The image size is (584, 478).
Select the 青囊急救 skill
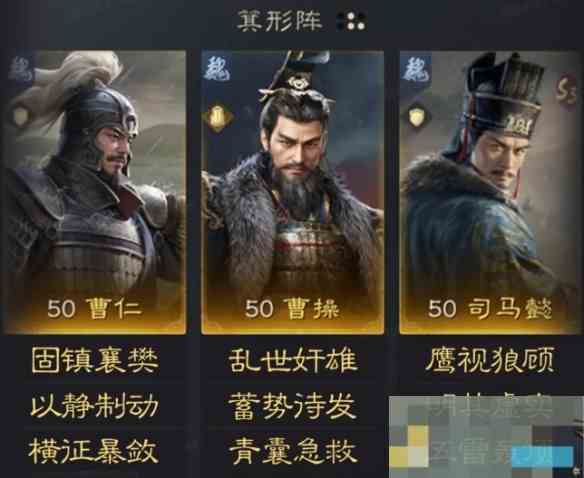[293, 452]
